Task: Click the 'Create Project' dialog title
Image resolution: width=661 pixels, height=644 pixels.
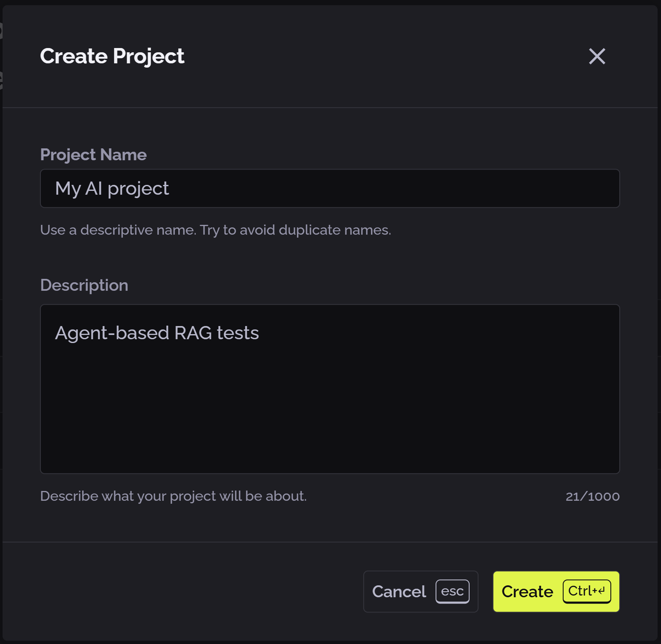Action: point(112,56)
